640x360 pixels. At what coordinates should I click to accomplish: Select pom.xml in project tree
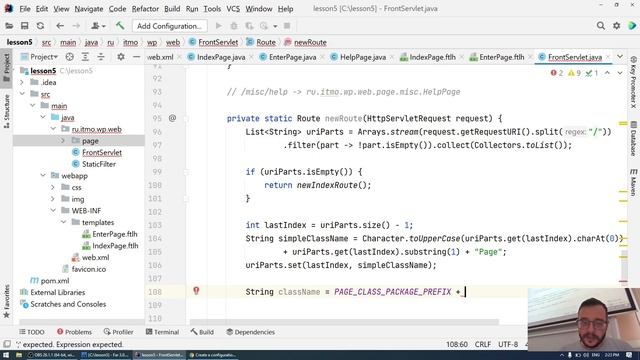55,281
